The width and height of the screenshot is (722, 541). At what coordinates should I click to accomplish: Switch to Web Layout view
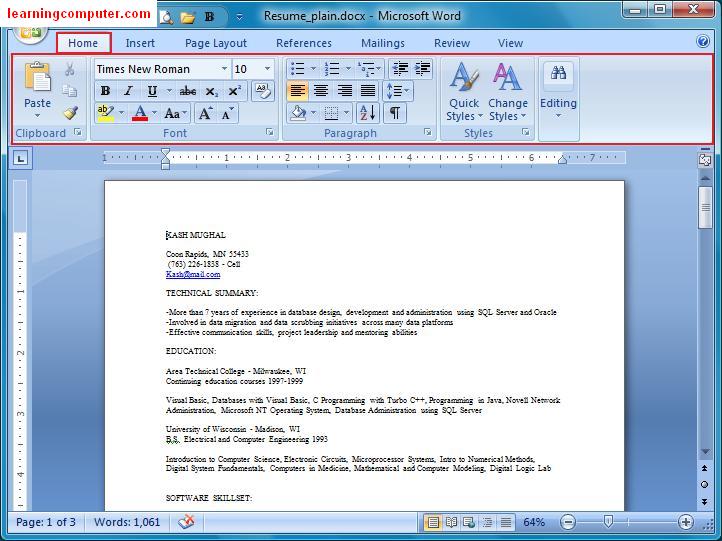[x=469, y=522]
